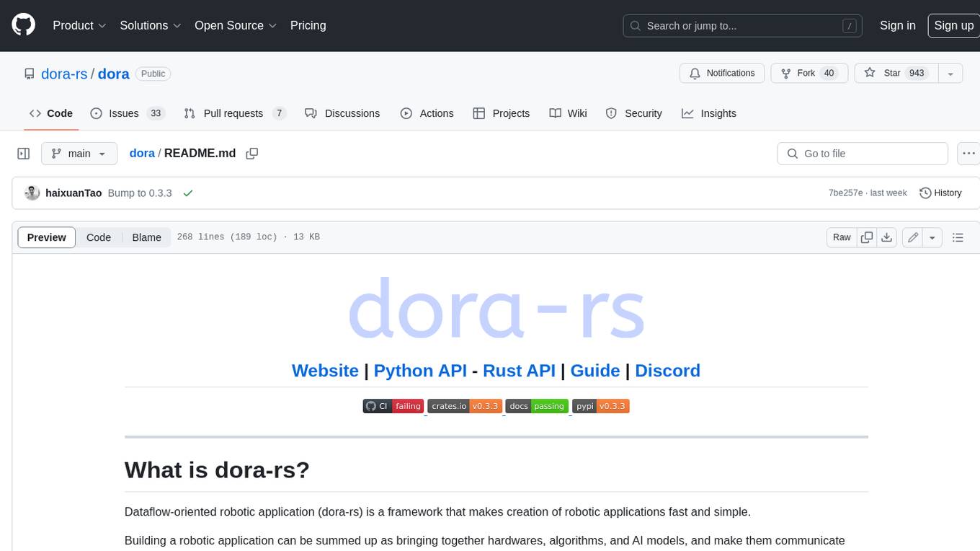Click the docs passing badge
This screenshot has height=551, width=980.
537,406
